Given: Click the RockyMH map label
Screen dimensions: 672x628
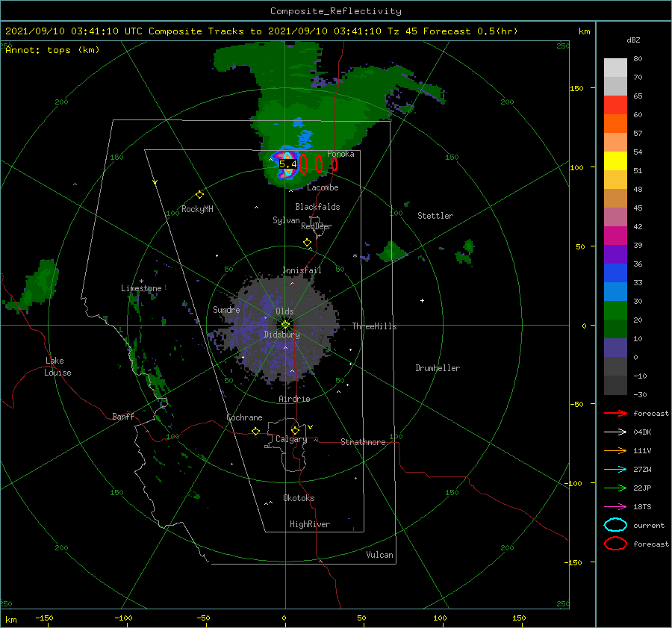Looking at the screenshot, I should tap(197, 209).
